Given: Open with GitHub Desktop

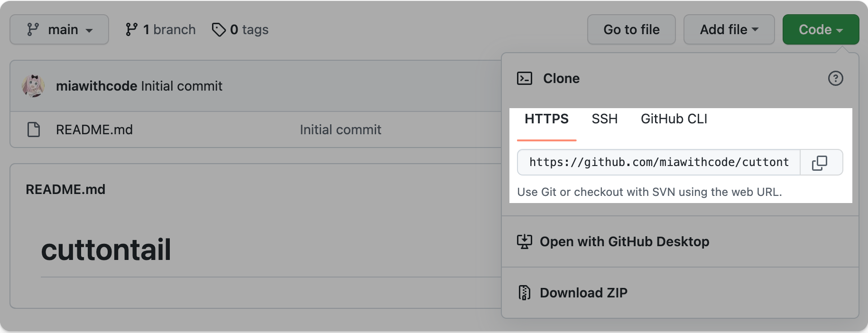Looking at the screenshot, I should tap(624, 241).
